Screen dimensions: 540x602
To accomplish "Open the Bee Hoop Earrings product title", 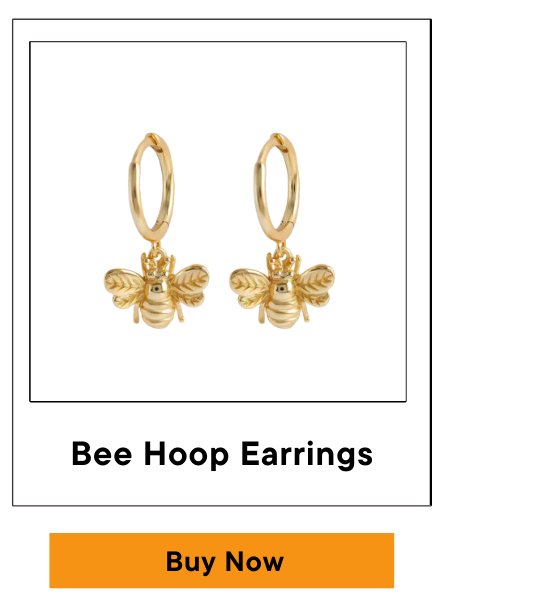I will click(x=222, y=455).
